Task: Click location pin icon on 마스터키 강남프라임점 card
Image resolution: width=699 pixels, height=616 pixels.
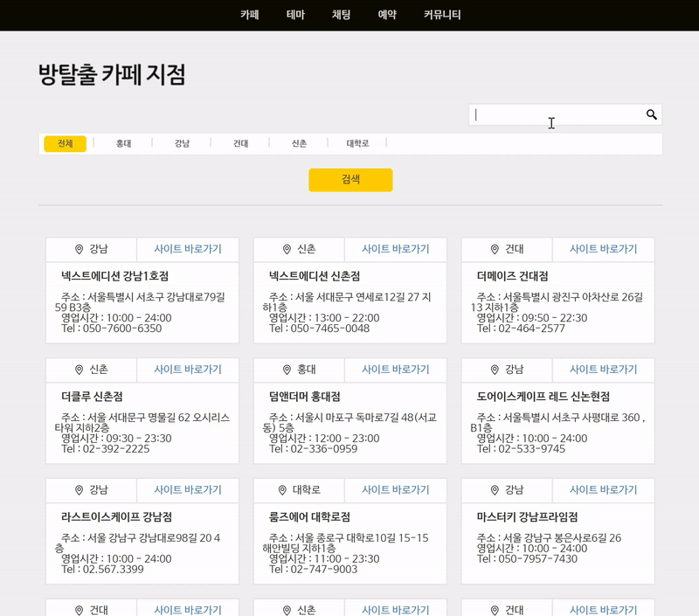Action: point(495,490)
